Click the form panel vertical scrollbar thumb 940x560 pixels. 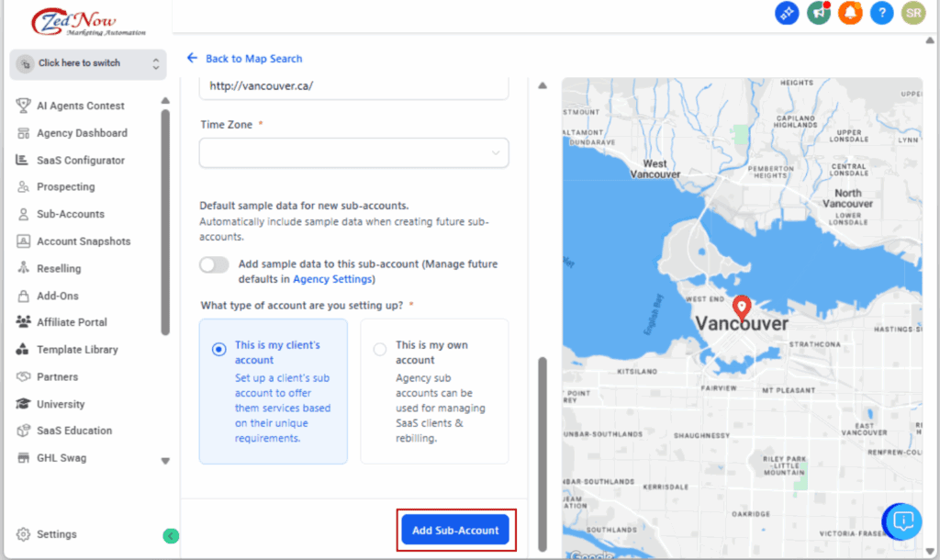(543, 454)
